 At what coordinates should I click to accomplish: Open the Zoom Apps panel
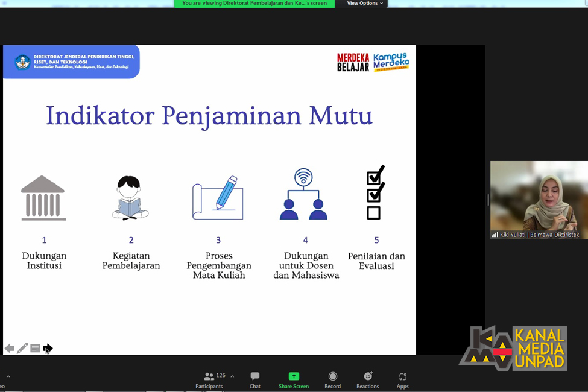pyautogui.click(x=402, y=380)
